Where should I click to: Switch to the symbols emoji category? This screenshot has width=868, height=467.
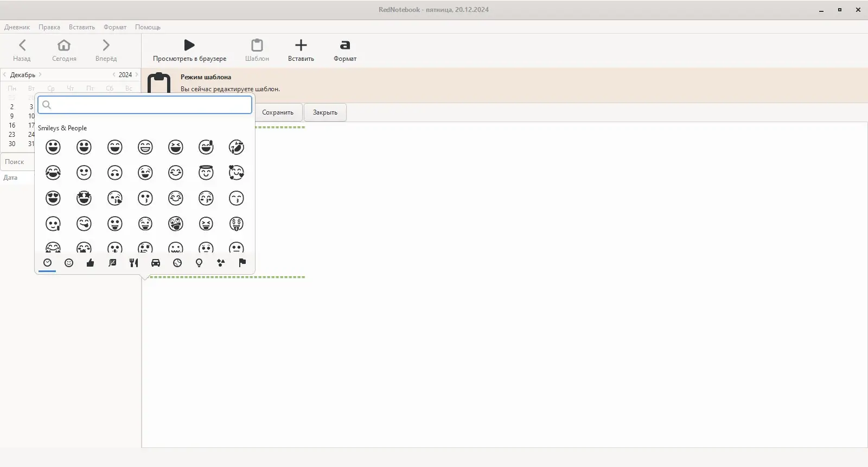click(x=221, y=263)
